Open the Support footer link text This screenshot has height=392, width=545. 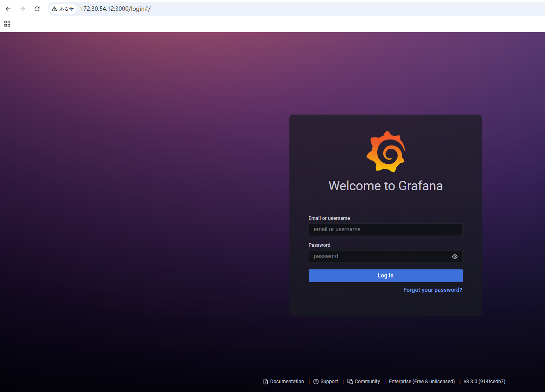click(329, 382)
